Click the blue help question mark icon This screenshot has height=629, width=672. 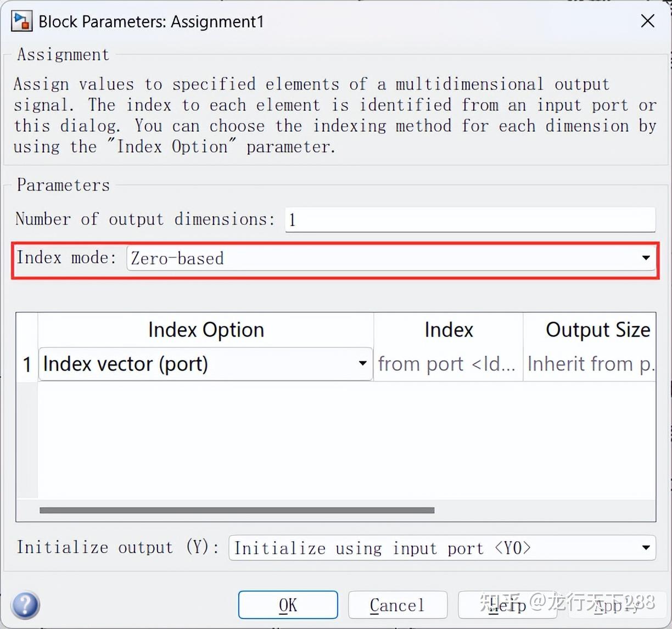[x=25, y=605]
